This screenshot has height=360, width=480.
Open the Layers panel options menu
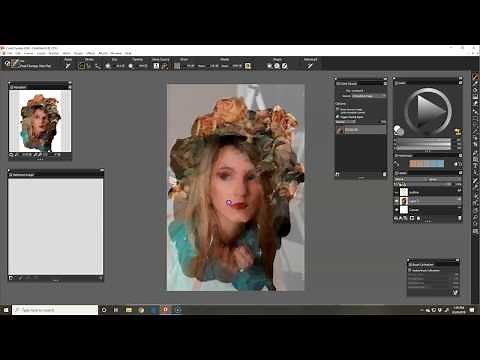pos(460,173)
